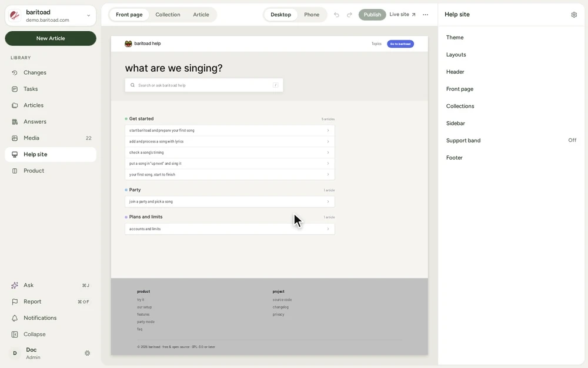Open the Live site link
Screen dimensions: 588x368
[x=402, y=15]
